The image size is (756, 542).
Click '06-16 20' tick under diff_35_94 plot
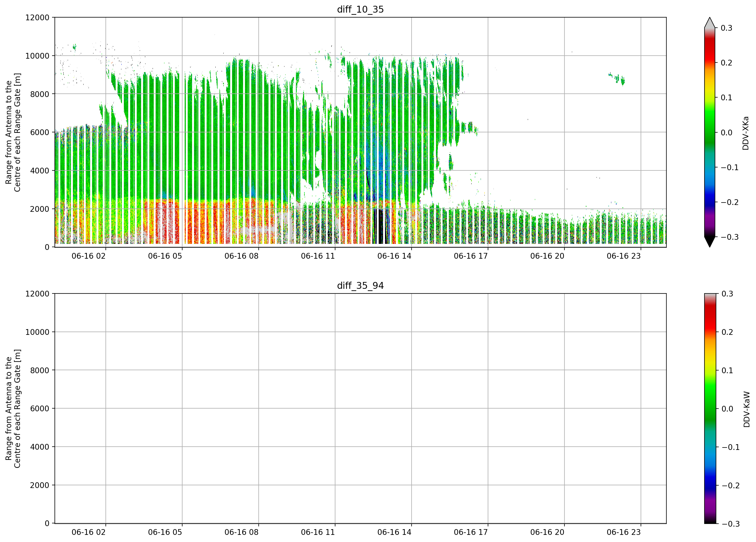click(547, 532)
